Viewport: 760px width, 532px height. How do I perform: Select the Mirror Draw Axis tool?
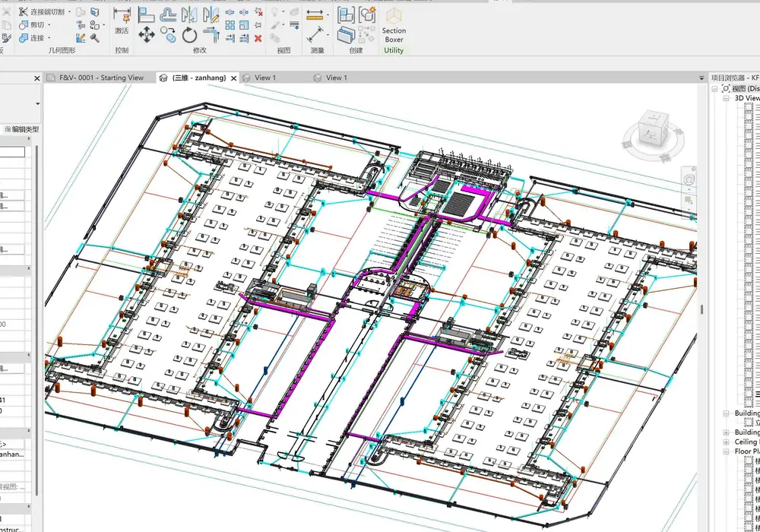tap(211, 14)
